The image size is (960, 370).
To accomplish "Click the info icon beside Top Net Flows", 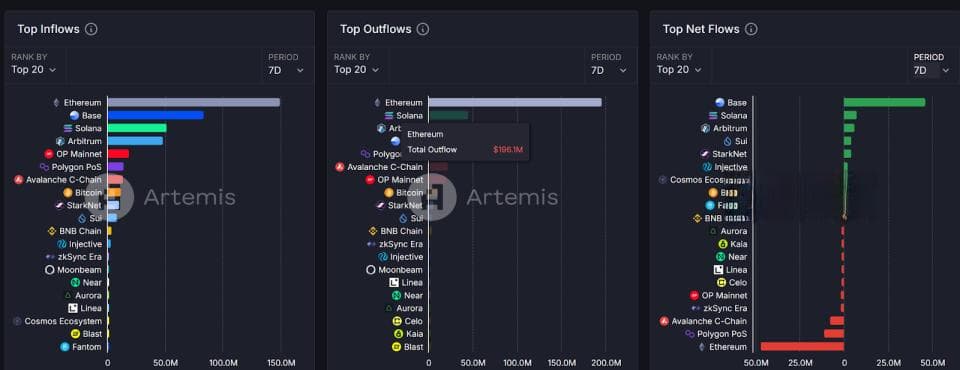I will pyautogui.click(x=752, y=29).
